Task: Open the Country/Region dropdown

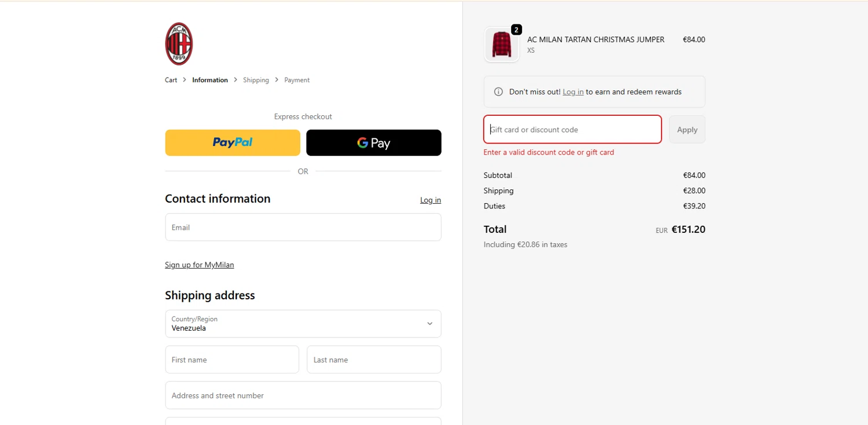Action: (x=303, y=324)
